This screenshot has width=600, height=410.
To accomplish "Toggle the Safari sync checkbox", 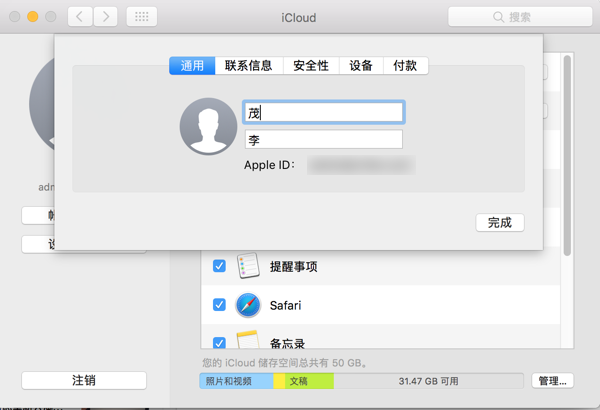I will (219, 305).
